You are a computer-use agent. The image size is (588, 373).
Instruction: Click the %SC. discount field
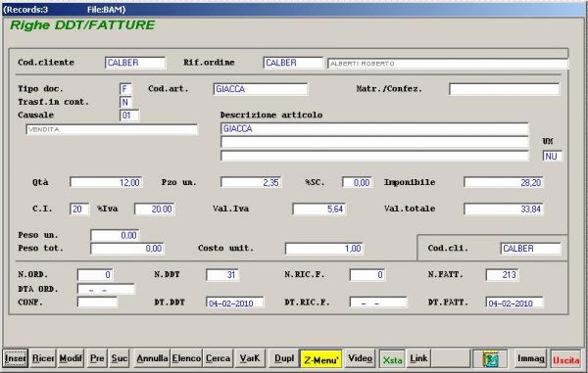(357, 182)
